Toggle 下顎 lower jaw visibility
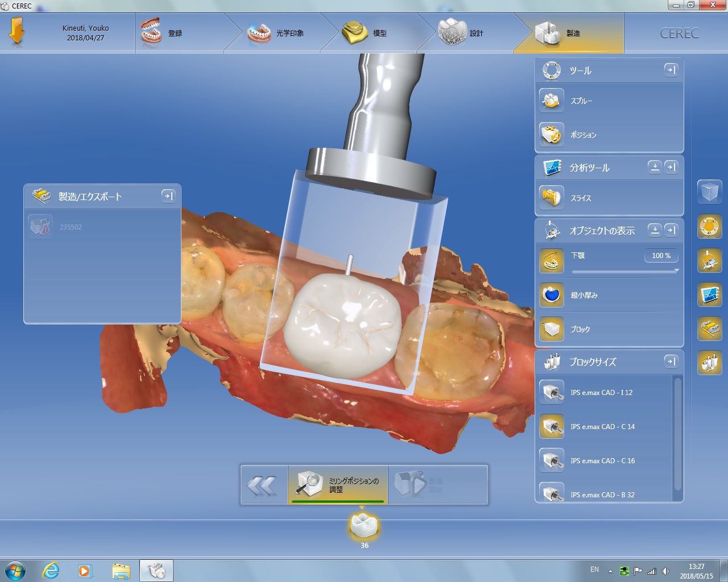 (x=552, y=261)
